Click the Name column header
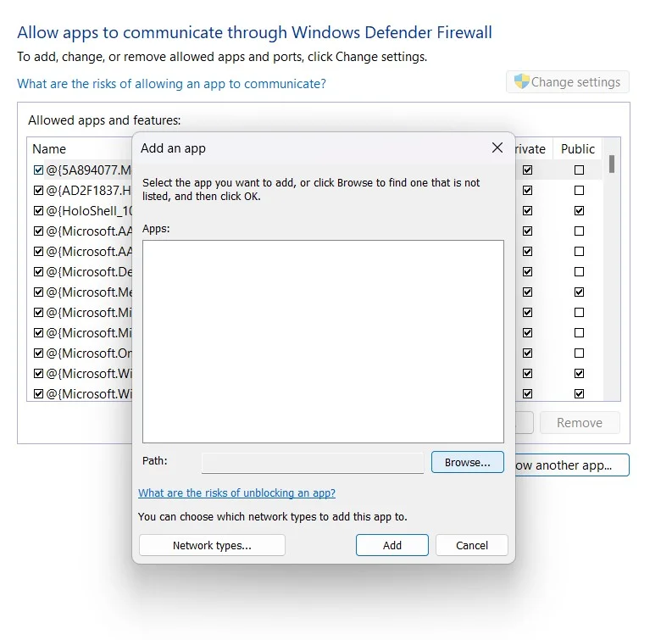The image size is (672, 640). coord(49,148)
